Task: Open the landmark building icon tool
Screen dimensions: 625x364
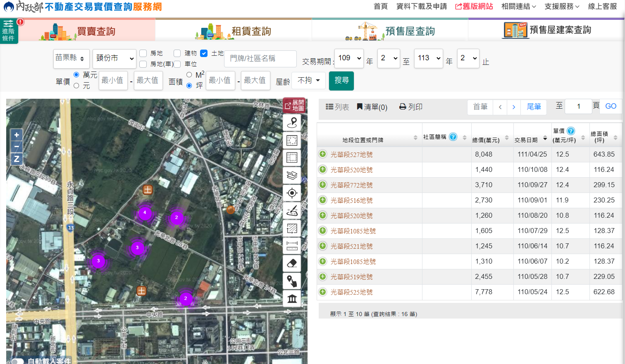Action: click(x=292, y=298)
